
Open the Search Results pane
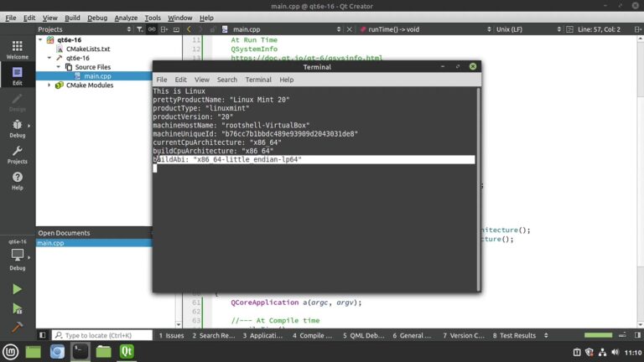(x=214, y=335)
